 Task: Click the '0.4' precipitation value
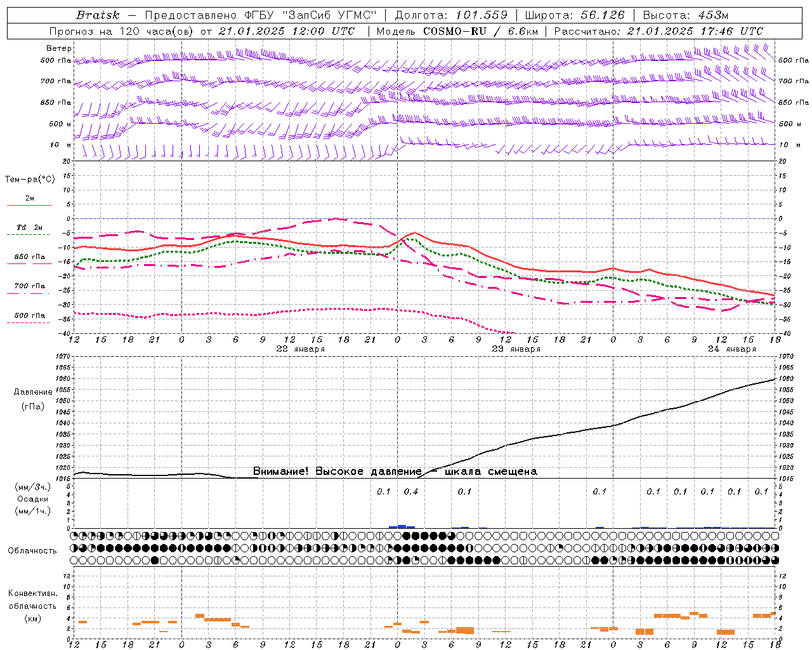(x=411, y=491)
